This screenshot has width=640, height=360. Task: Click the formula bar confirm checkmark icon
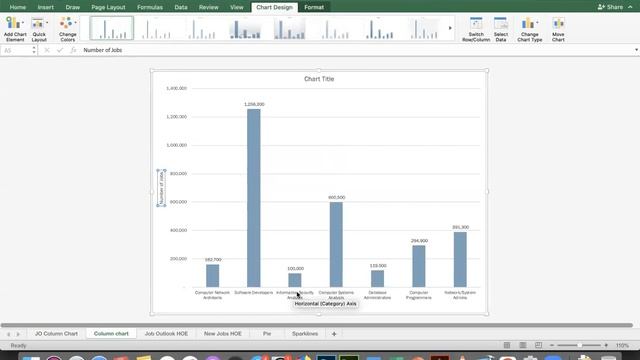pos(60,50)
